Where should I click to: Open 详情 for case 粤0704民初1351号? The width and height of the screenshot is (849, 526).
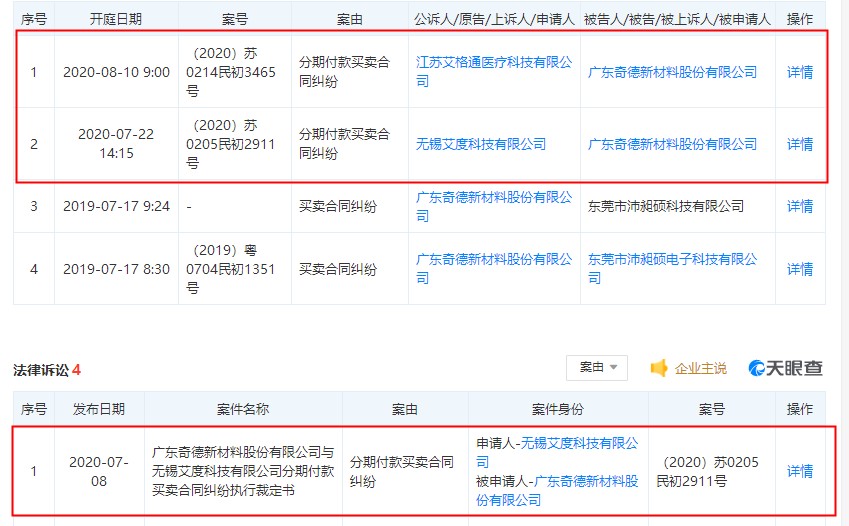[800, 269]
